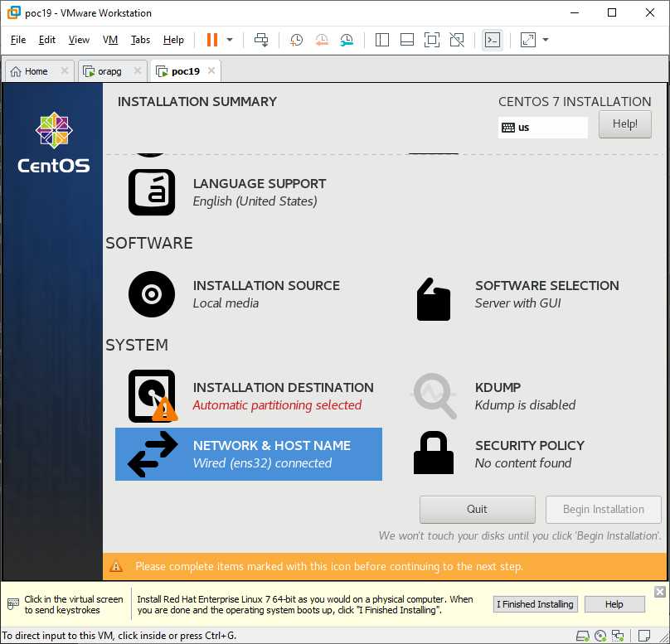Click message log status bar icon
Screen dimensions: 670x644
point(644,636)
